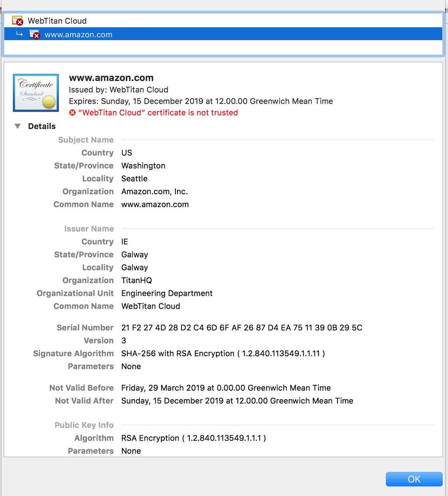This screenshot has height=496, width=448.
Task: Click the www.amazon.com chain certificate icon
Action: tap(35, 34)
